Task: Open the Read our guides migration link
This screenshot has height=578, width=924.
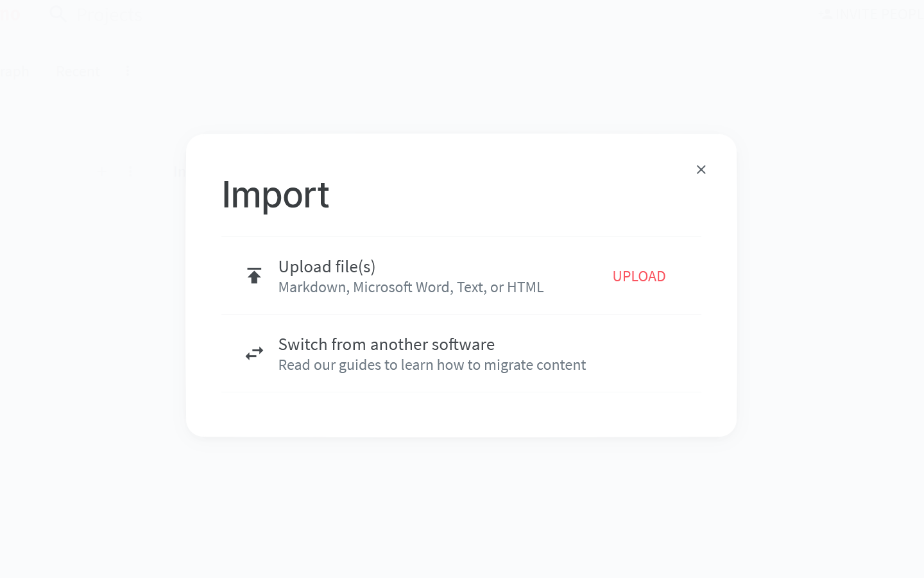Action: point(432,365)
